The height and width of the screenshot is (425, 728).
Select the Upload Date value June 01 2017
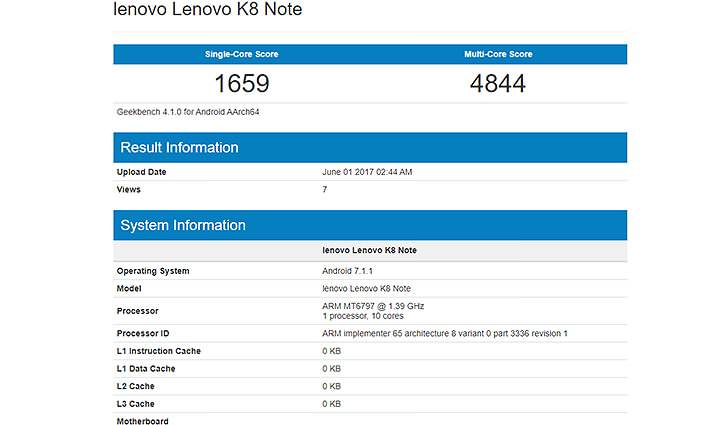pyautogui.click(x=367, y=172)
